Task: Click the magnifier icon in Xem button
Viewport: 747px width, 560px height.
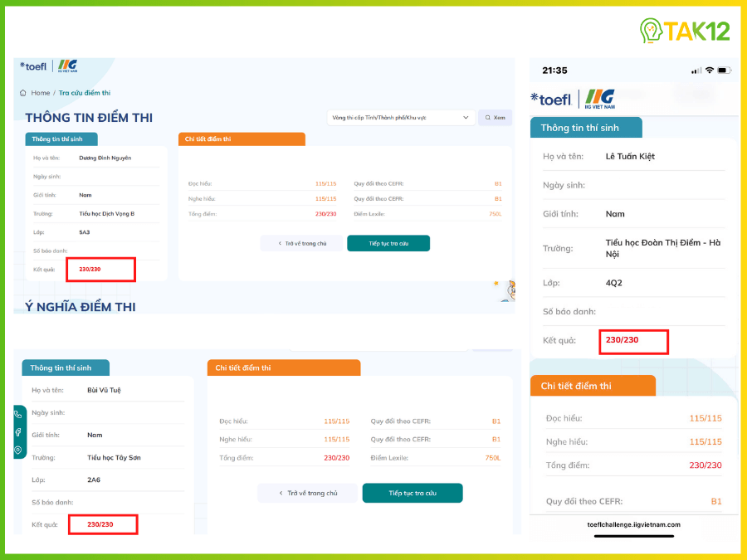Action: pos(488,118)
